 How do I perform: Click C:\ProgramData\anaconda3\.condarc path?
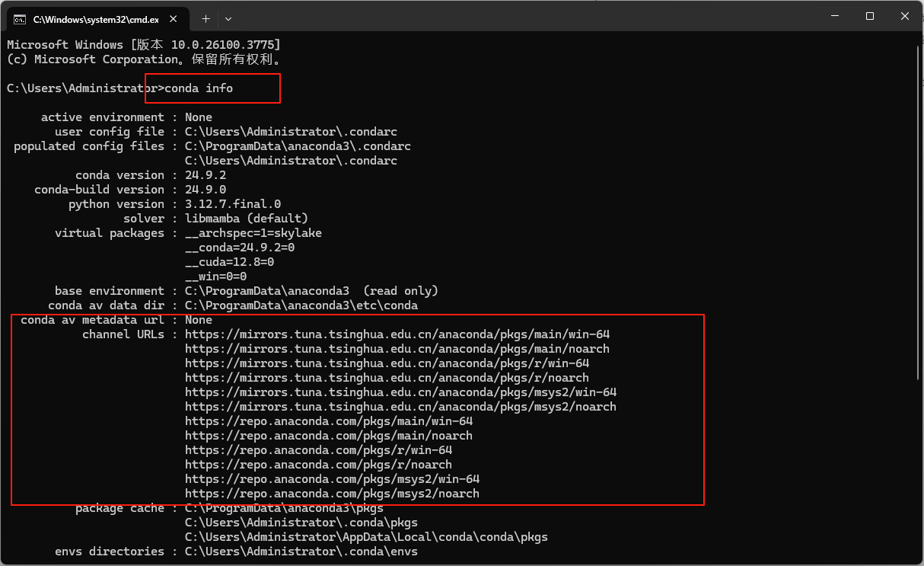click(x=298, y=146)
